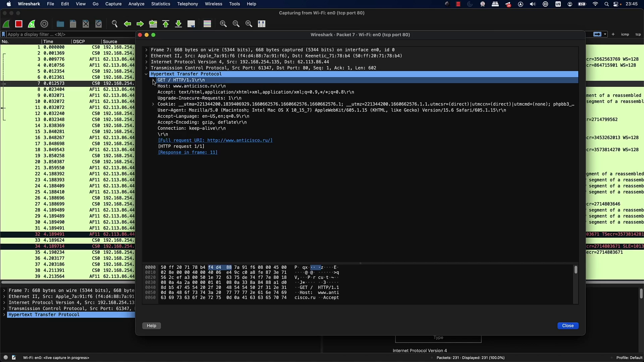Viewport: 644px width, 362px height.
Task: Jump to the last packet
Action: pos(178,24)
